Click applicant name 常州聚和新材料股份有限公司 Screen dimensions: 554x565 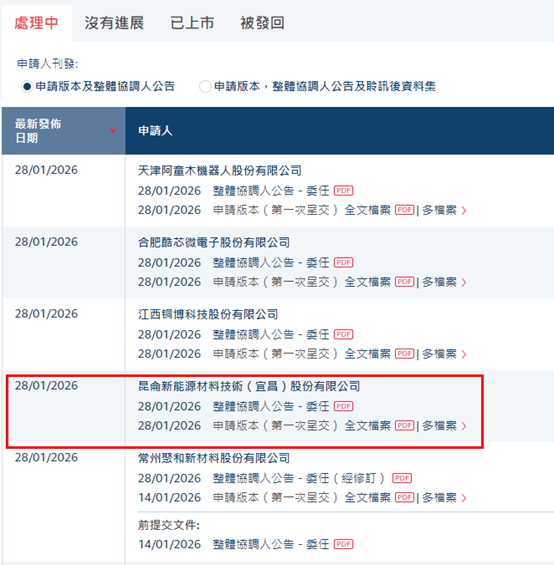[214, 458]
